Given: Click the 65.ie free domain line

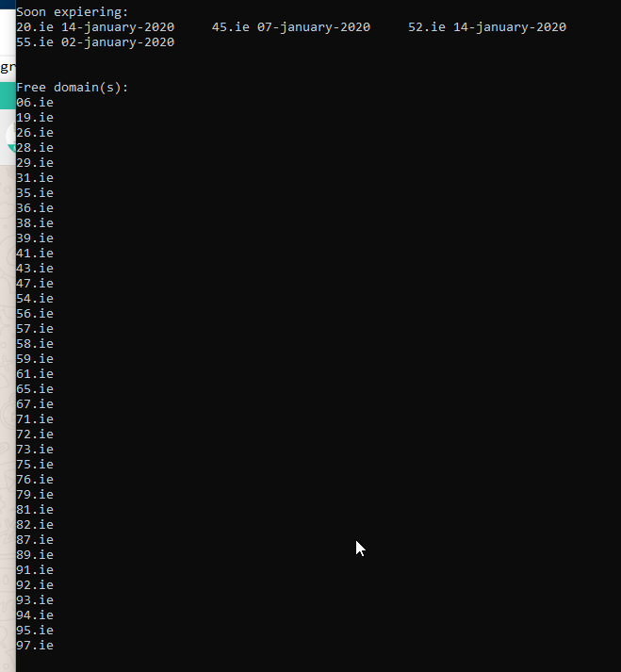Looking at the screenshot, I should [35, 389].
